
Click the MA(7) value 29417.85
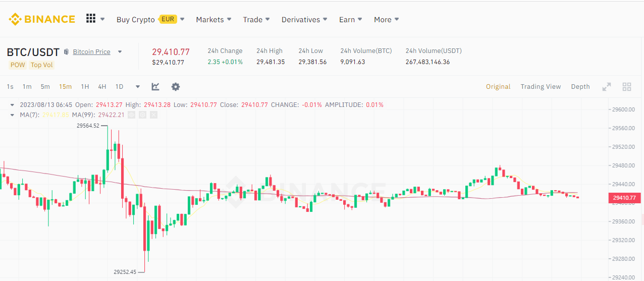point(56,115)
